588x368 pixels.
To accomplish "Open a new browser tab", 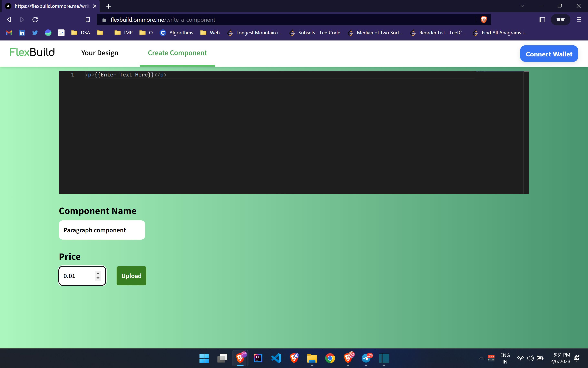I will click(109, 6).
